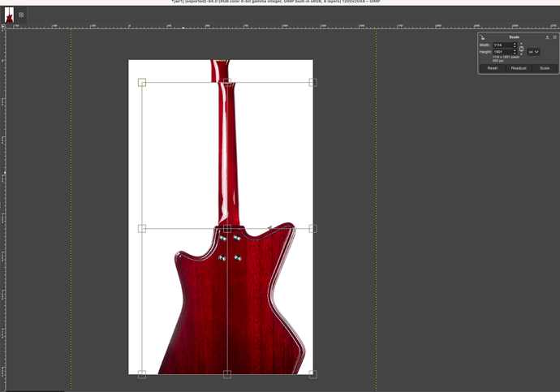Open the px unit dropdown

(x=533, y=52)
